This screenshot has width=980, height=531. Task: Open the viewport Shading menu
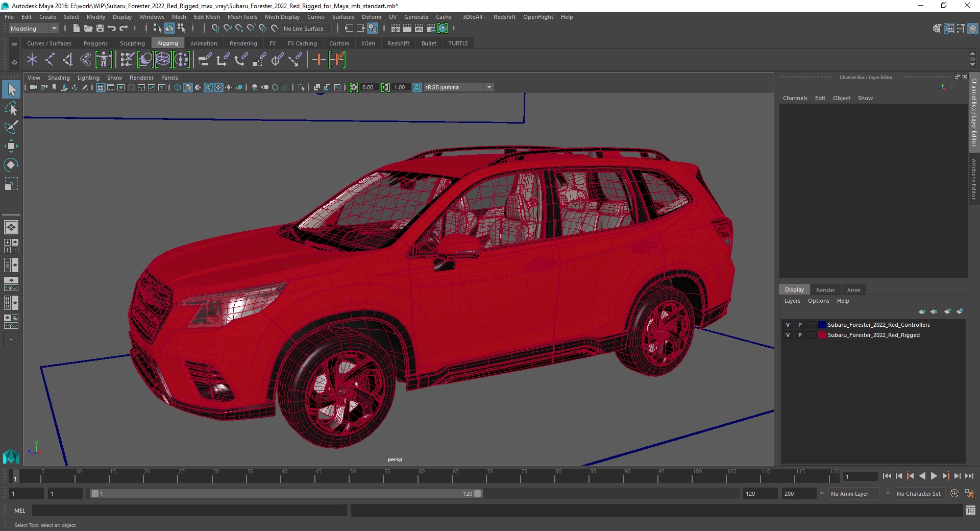[59, 78]
